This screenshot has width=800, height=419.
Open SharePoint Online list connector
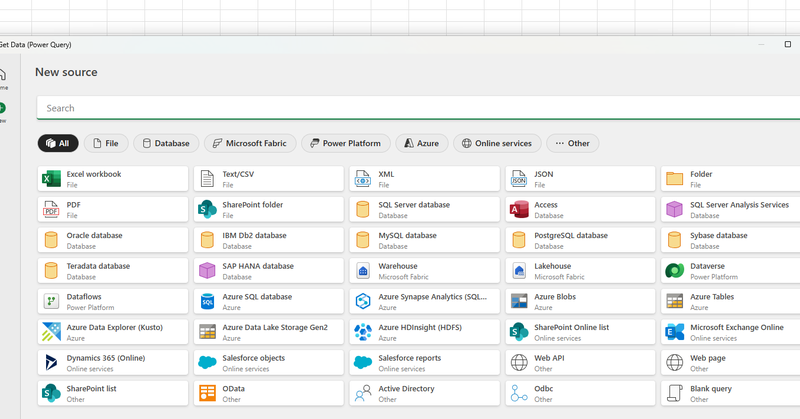pyautogui.click(x=580, y=332)
